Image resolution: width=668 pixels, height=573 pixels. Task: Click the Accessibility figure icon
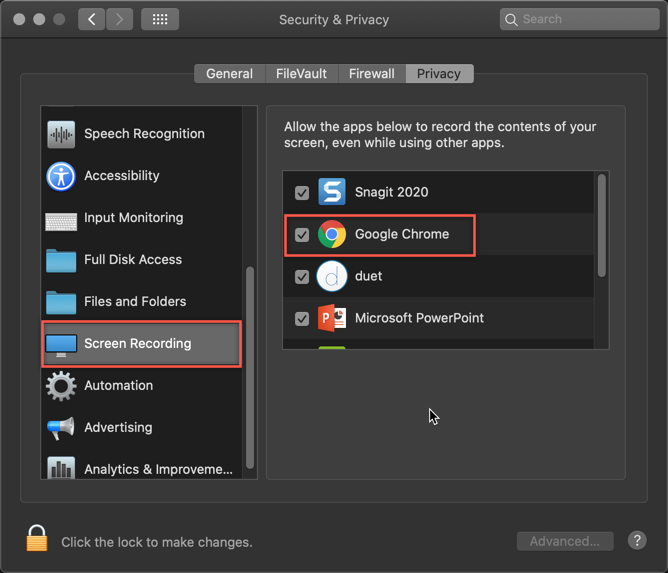61,176
